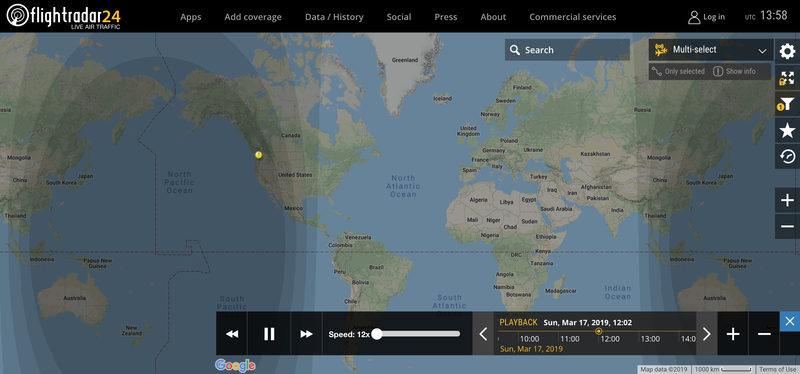Open the settings gear icon
800x374 pixels.
[x=787, y=51]
